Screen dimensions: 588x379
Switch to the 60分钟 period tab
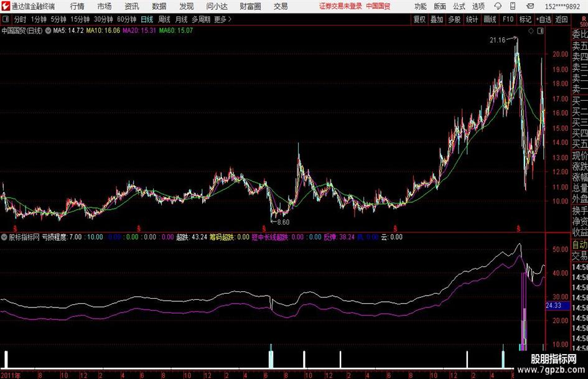coord(127,19)
